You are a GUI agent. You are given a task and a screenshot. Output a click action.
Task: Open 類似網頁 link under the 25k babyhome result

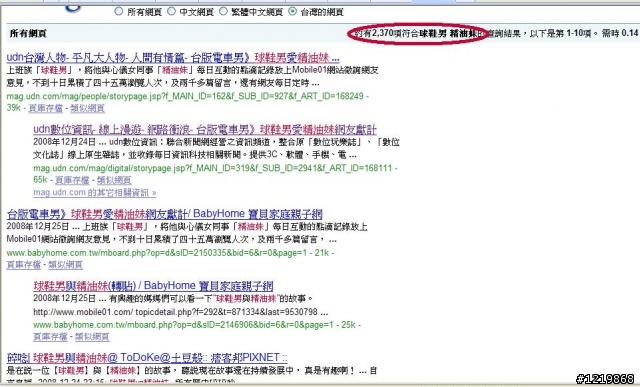point(92,337)
